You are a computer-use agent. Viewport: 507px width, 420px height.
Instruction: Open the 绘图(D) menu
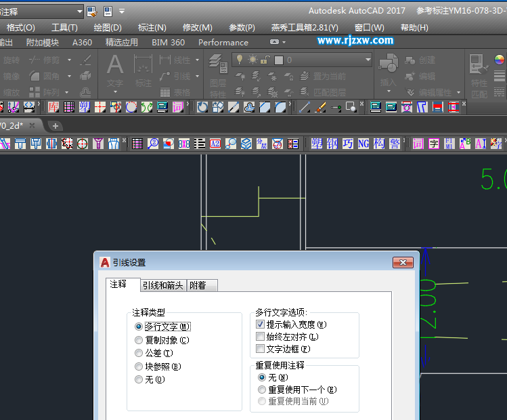click(x=107, y=28)
